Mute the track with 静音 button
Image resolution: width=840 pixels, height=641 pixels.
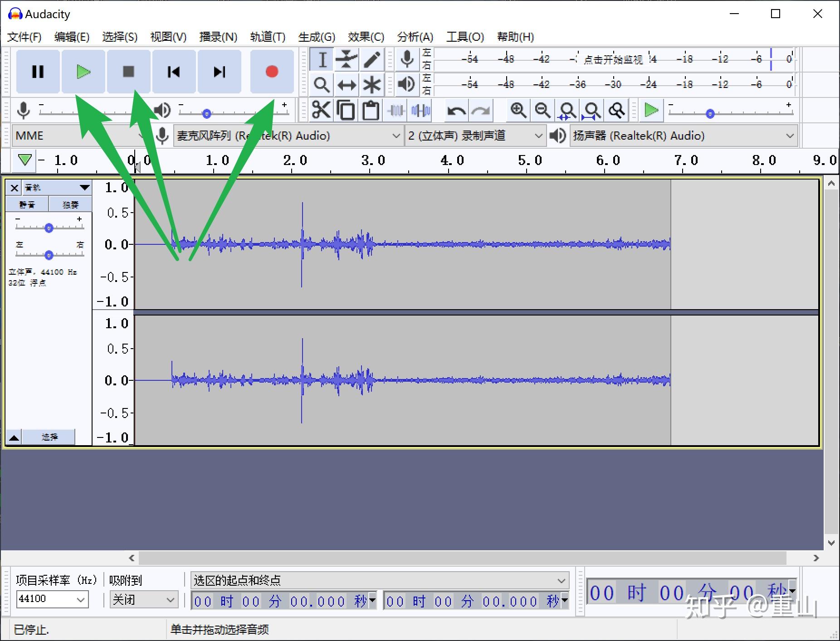point(27,204)
